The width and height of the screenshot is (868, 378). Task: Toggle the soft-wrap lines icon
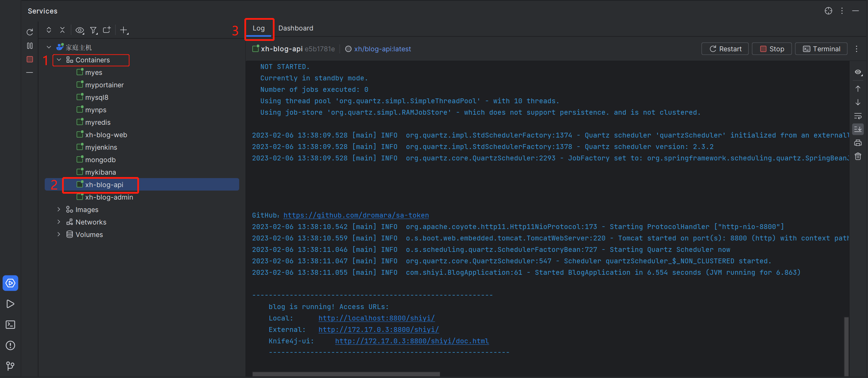(858, 116)
